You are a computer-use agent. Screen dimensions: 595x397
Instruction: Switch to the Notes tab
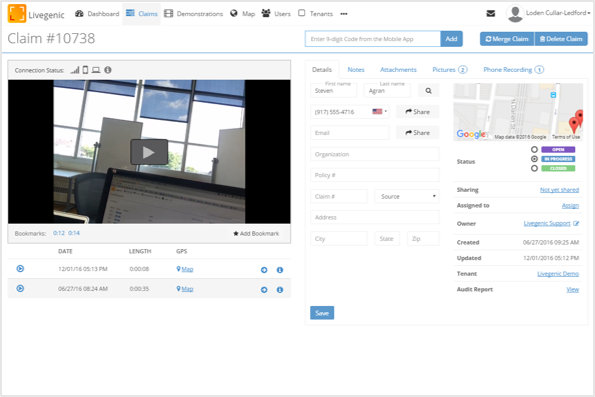(x=356, y=70)
